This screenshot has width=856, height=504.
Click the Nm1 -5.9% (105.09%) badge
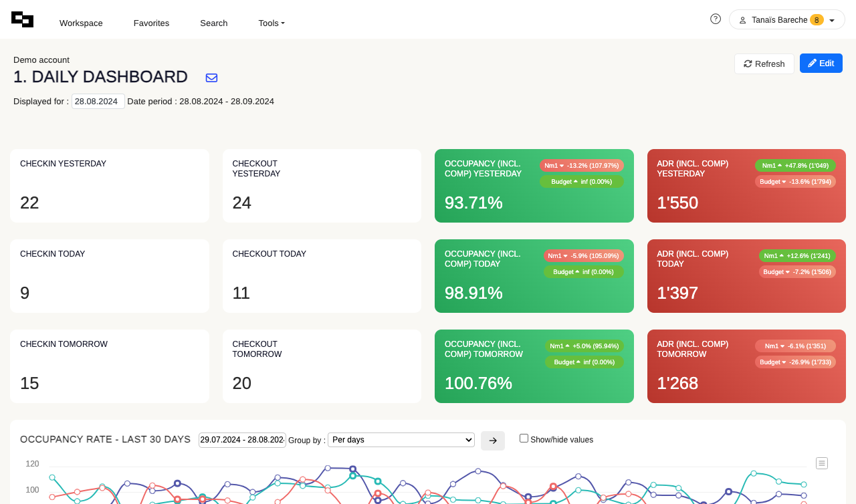583,255
